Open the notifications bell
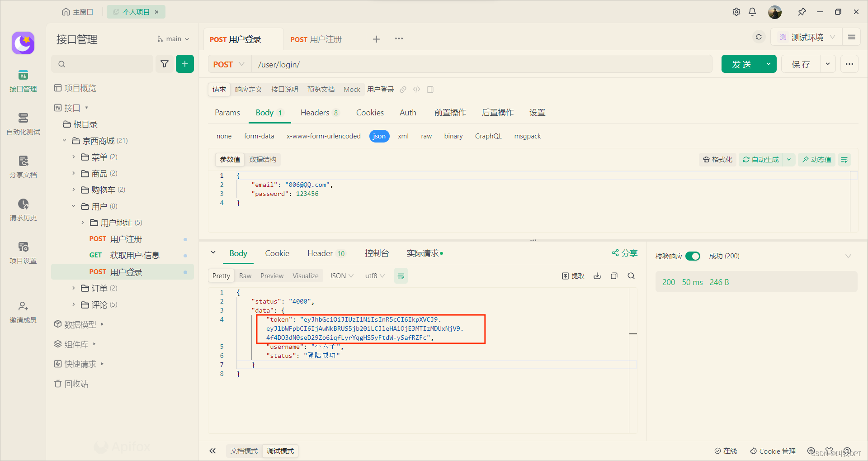This screenshot has width=868, height=461. 752,12
